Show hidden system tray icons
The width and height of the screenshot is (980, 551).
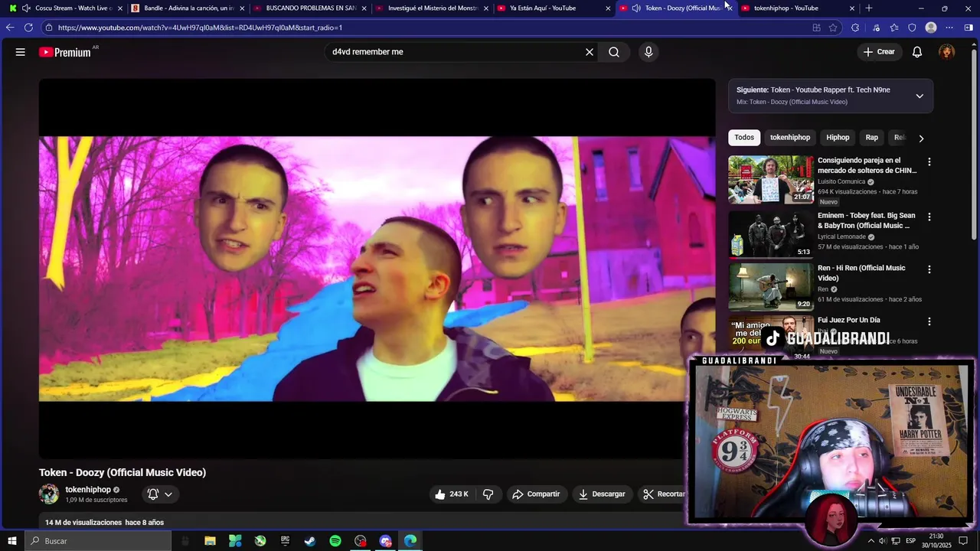[x=871, y=541]
